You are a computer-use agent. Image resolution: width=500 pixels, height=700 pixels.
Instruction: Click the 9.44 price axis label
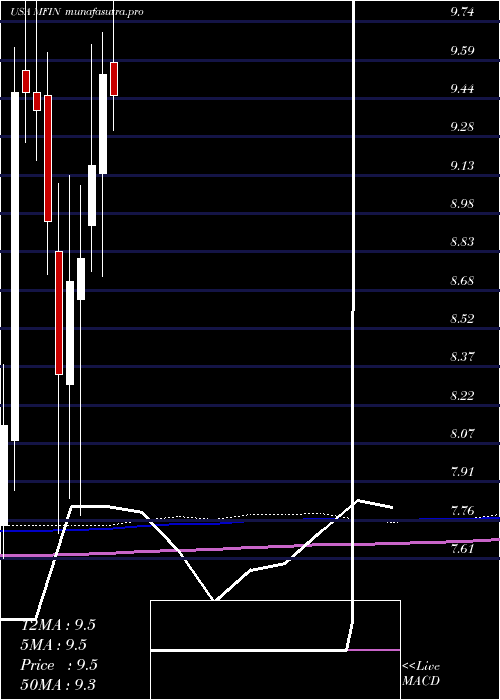pyautogui.click(x=462, y=89)
